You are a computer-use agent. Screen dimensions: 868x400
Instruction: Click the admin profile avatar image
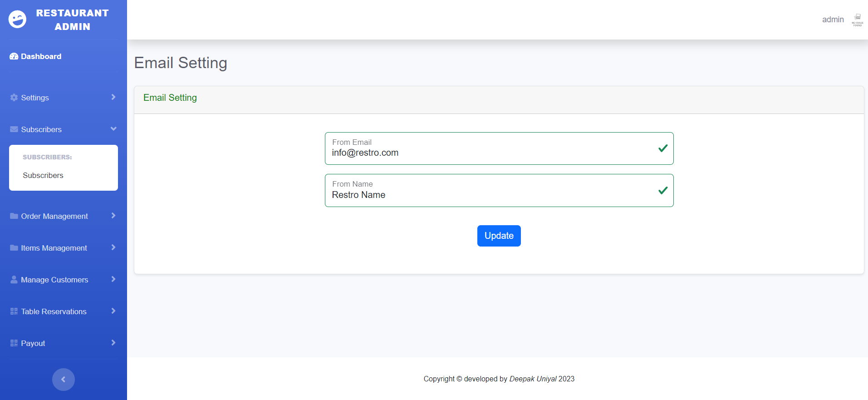(857, 20)
